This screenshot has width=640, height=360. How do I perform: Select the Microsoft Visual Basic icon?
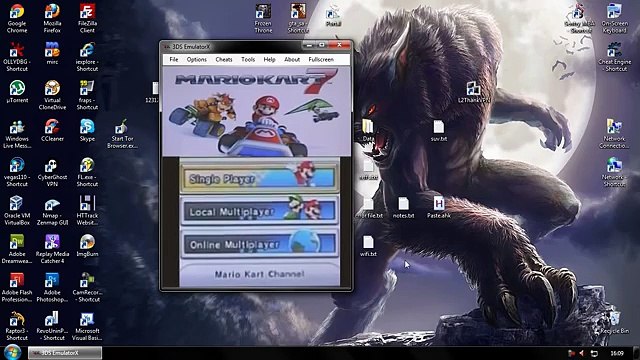point(87,326)
